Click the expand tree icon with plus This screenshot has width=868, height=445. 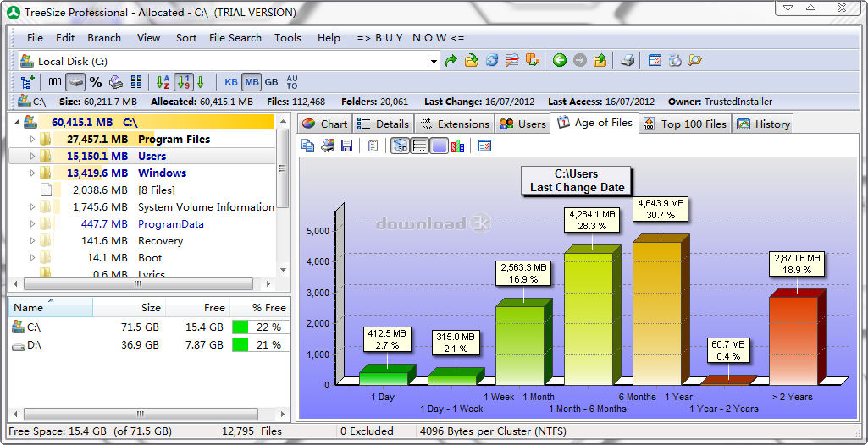(28, 82)
